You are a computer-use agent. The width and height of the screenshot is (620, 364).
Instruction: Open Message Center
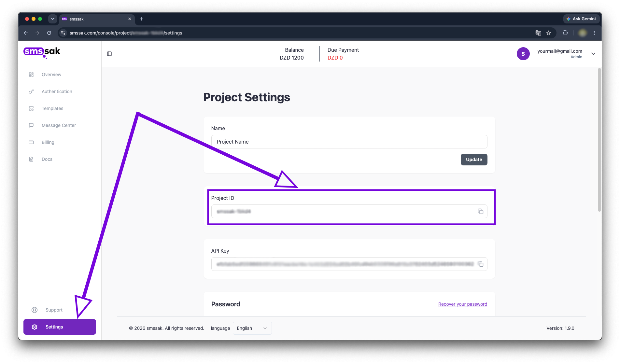point(60,125)
